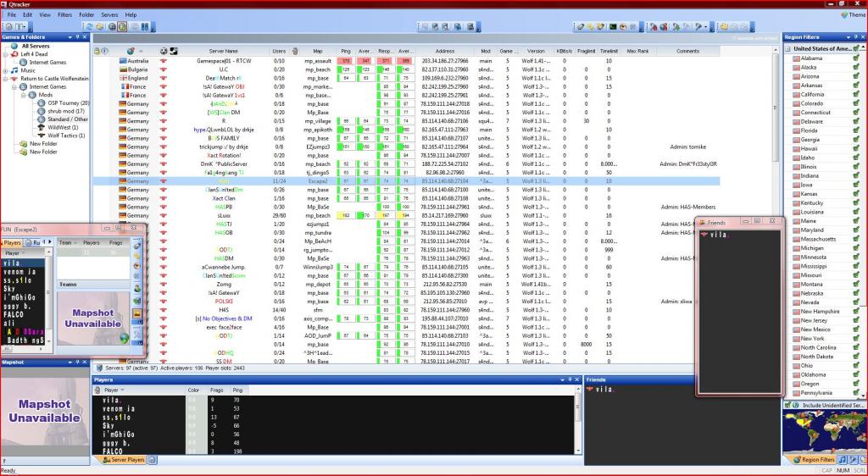Click the music note icon near Region Filters tab

click(842, 460)
